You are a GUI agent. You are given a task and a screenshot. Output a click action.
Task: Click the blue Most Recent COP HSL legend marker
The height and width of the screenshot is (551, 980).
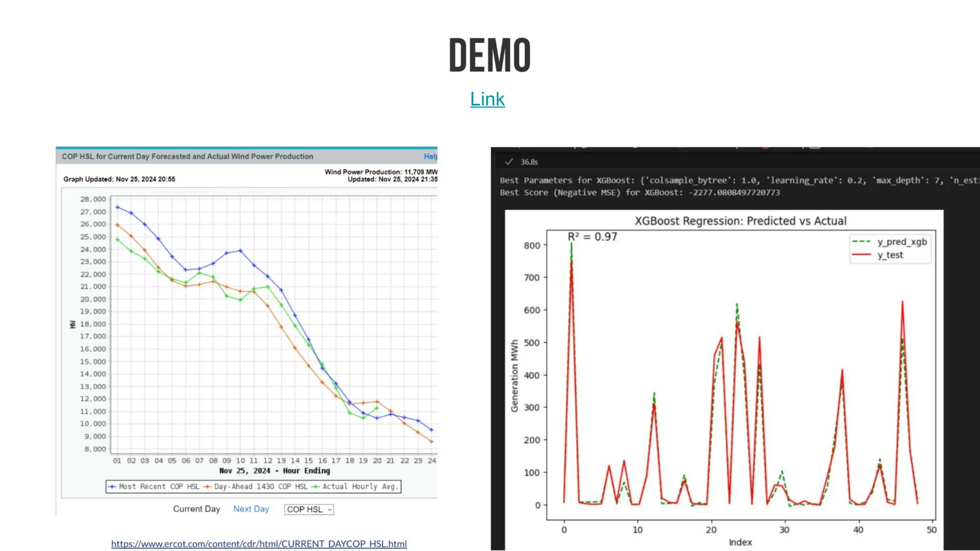coord(112,486)
